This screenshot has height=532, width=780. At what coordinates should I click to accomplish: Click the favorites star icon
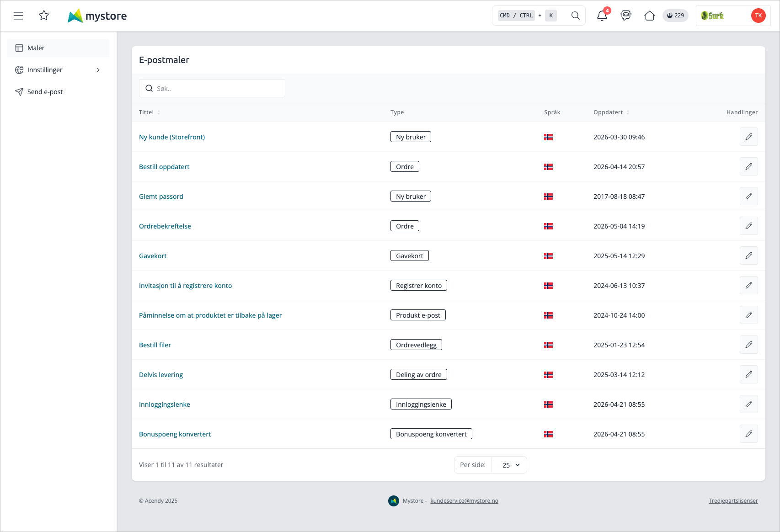[44, 16]
